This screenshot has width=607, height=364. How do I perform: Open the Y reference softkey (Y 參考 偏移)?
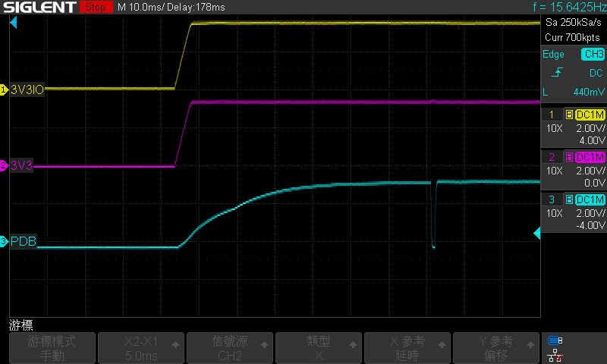(x=496, y=348)
